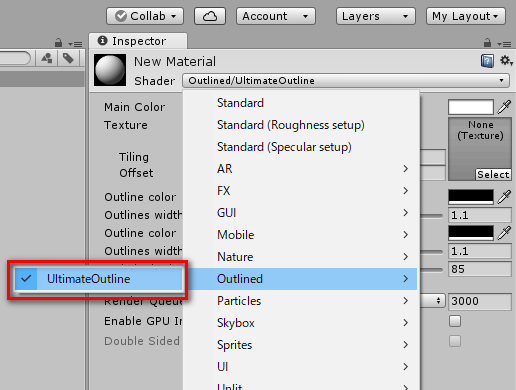Click the texture Select button
Image resolution: width=516 pixels, height=390 pixels.
pyautogui.click(x=493, y=174)
